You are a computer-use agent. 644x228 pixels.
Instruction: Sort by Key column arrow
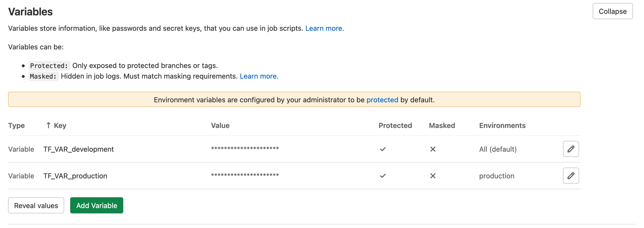[x=49, y=125]
